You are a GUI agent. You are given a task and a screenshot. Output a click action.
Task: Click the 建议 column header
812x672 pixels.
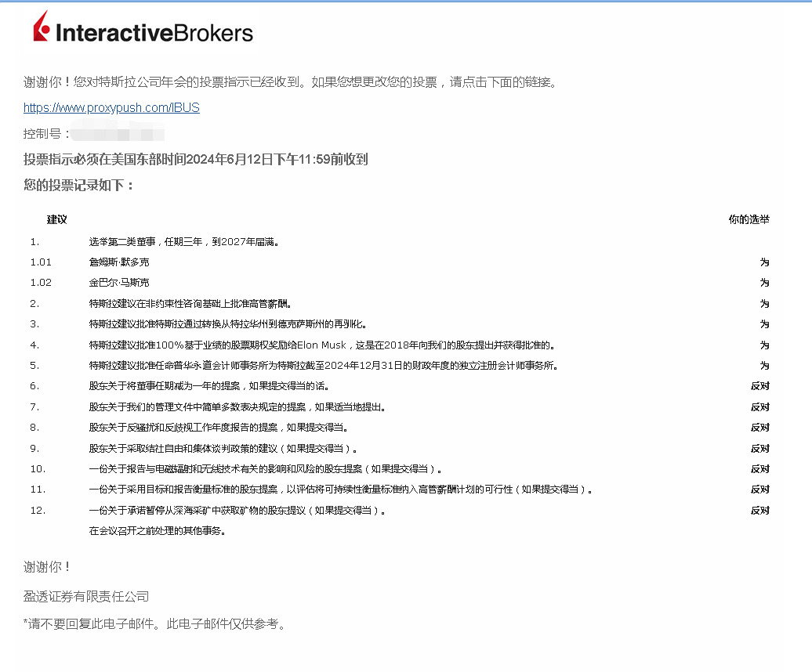tap(57, 219)
